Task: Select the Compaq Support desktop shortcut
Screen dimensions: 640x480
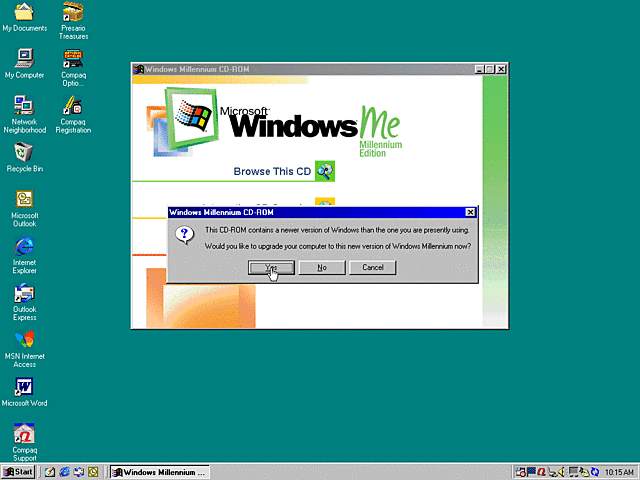Action: pyautogui.click(x=24, y=442)
